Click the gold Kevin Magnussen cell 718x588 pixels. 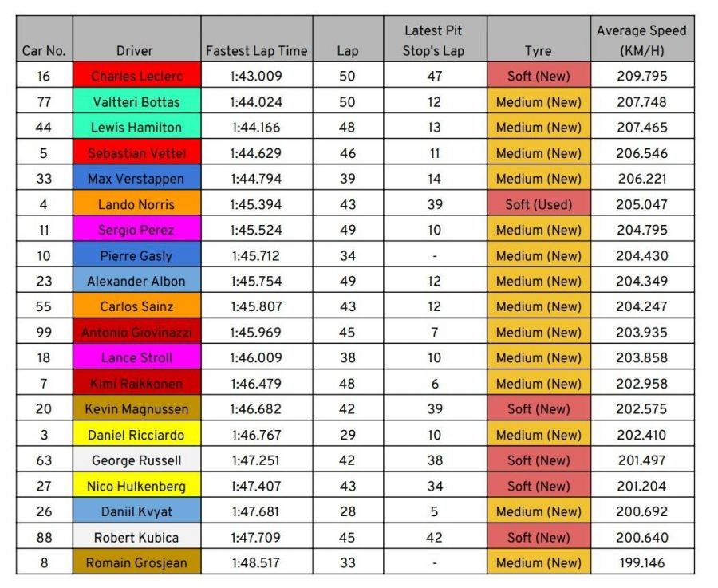pyautogui.click(x=136, y=409)
